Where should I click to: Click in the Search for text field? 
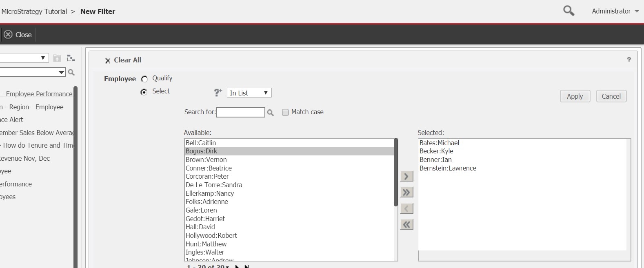point(240,112)
